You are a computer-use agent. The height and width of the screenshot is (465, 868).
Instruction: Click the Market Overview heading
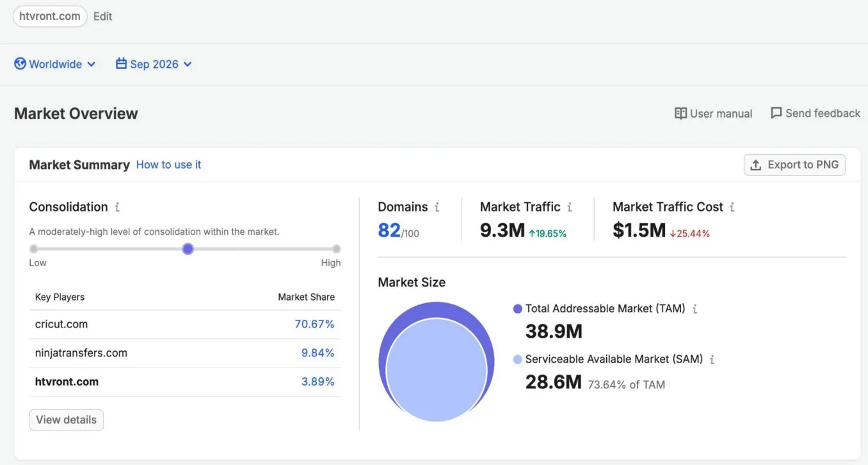(76, 114)
